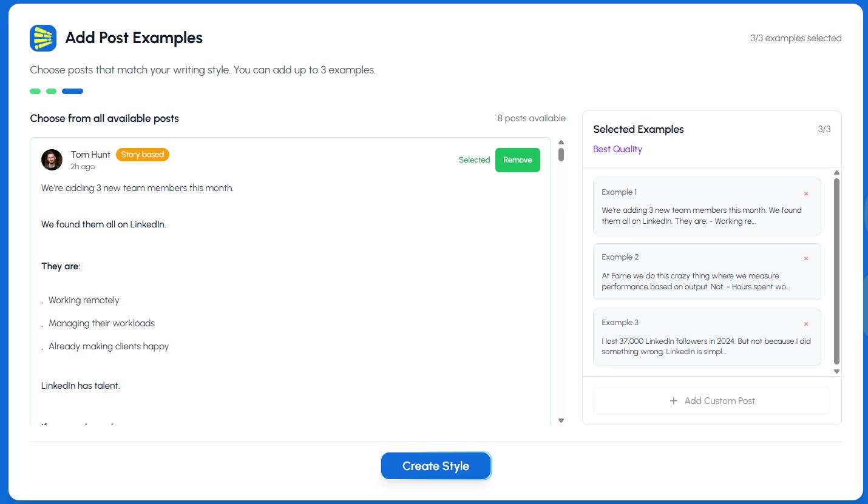This screenshot has width=868, height=504.
Task: Remove Example 3 with its red x
Action: 806,324
